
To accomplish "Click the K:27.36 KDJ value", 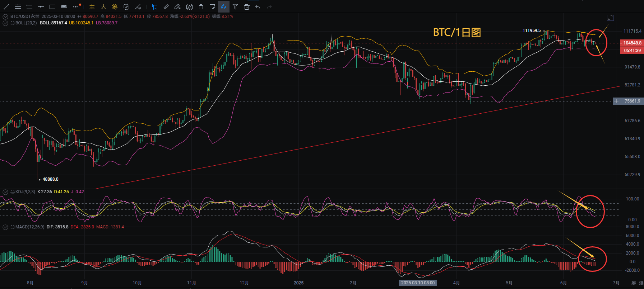I will pyautogui.click(x=45, y=192).
